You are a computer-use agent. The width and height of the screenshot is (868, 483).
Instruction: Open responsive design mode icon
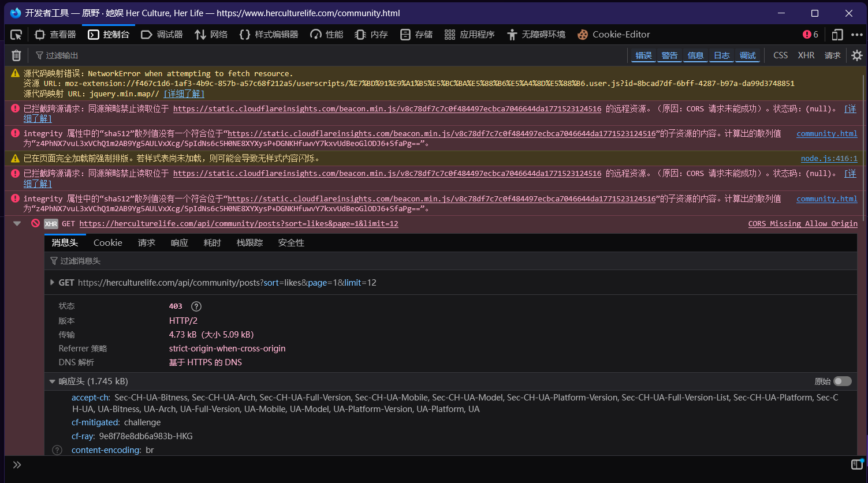pyautogui.click(x=837, y=35)
